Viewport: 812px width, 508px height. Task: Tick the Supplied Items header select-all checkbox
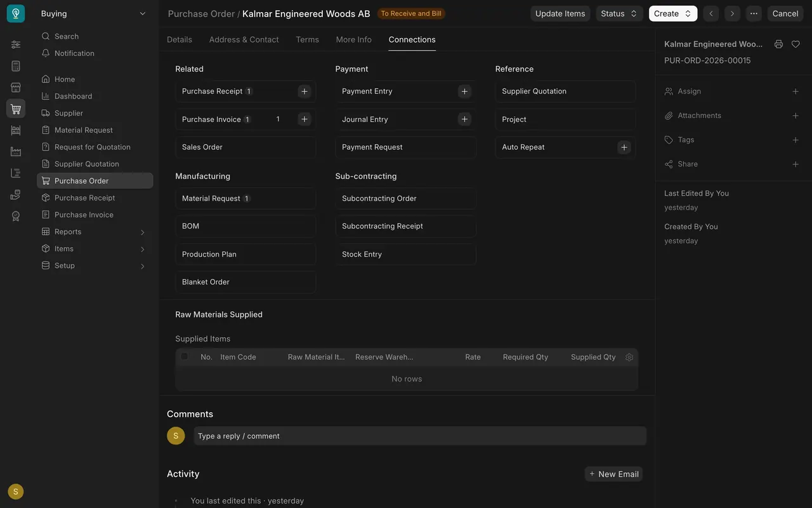tap(185, 356)
